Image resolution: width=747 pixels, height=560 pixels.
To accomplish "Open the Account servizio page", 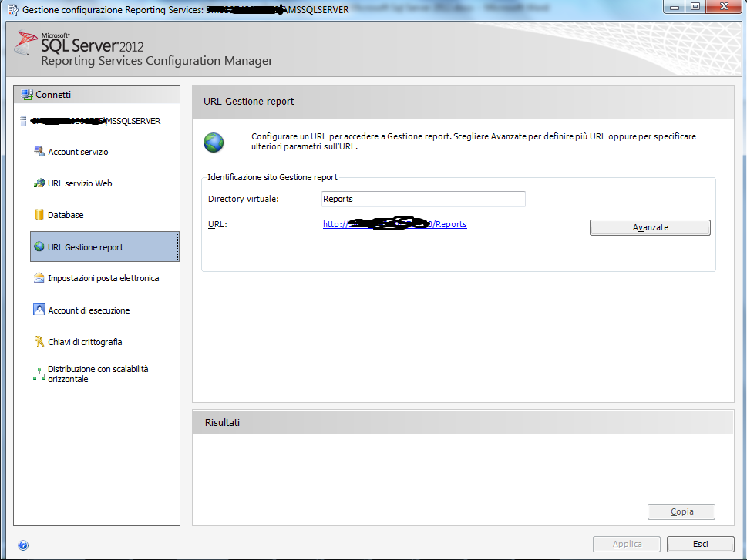I will point(78,152).
